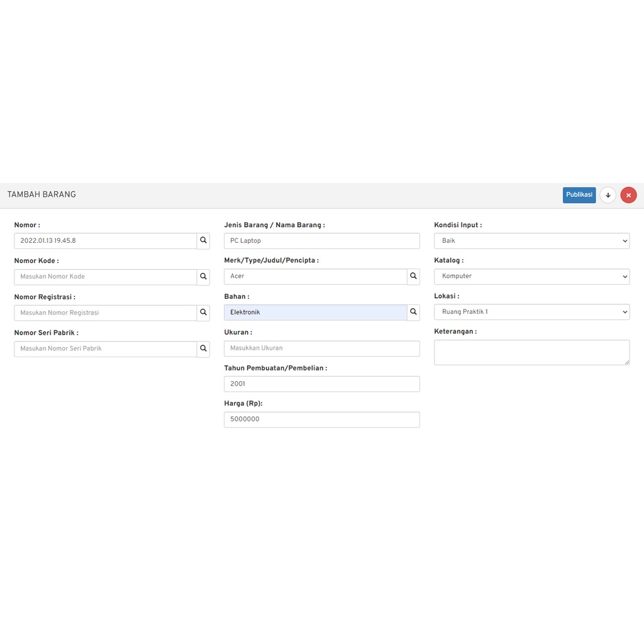The image size is (644, 644).
Task: Click the Jenis Barang field containing PC Laptop
Action: [321, 241]
